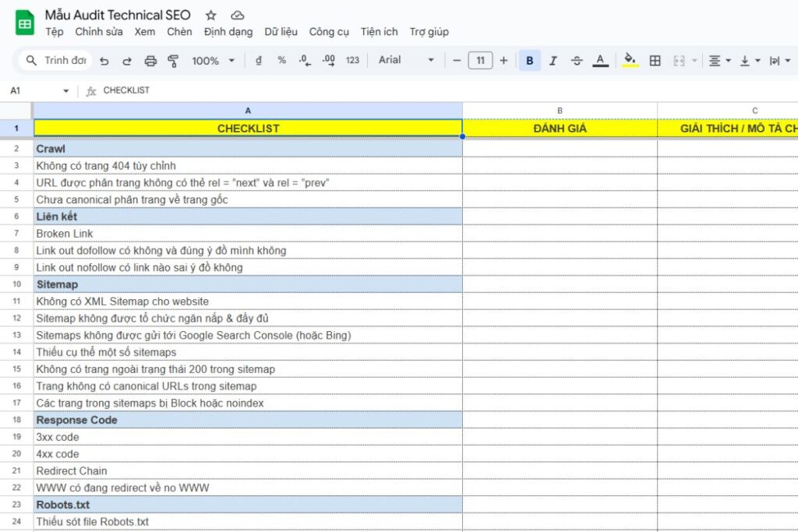Toggle bold formatting
Screen dimensions: 798x532
[530, 61]
